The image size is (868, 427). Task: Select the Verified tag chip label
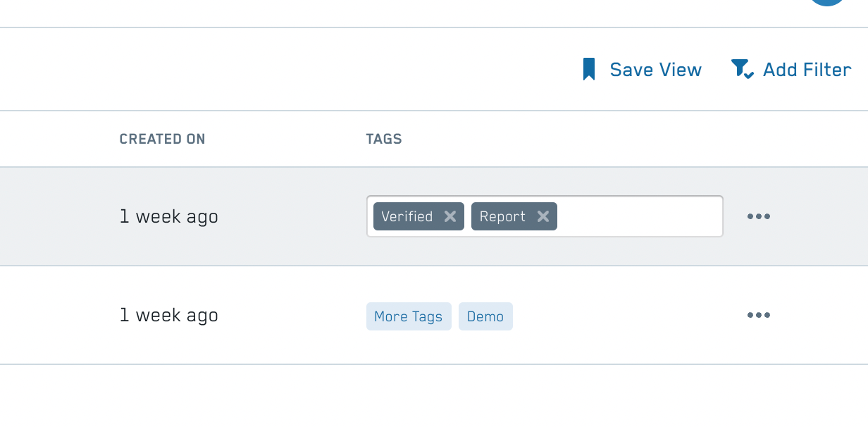pos(407,216)
